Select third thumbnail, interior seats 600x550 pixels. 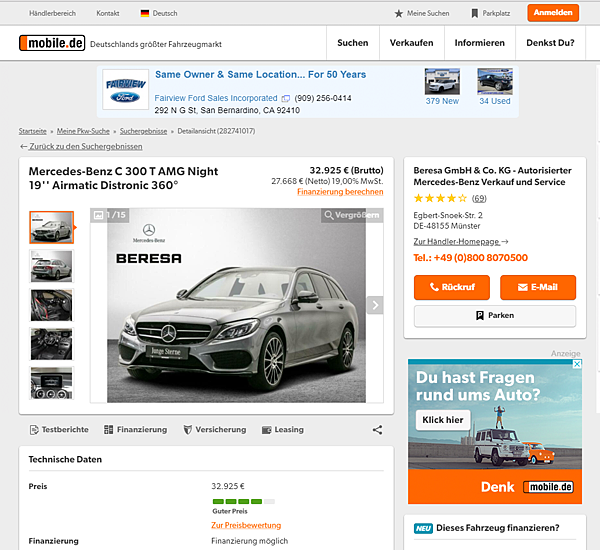[x=52, y=305]
